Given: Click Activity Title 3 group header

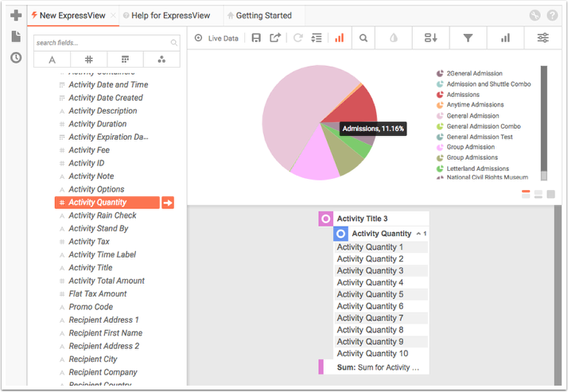Looking at the screenshot, I should pos(374,219).
